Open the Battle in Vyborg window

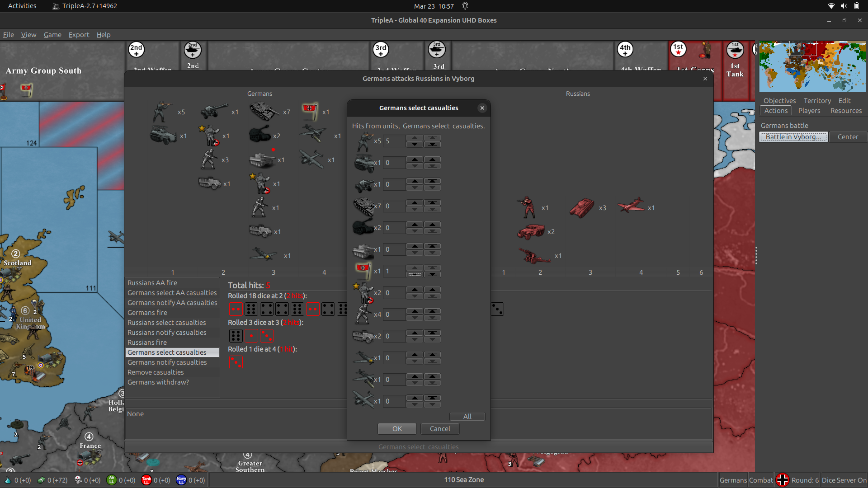click(x=793, y=136)
